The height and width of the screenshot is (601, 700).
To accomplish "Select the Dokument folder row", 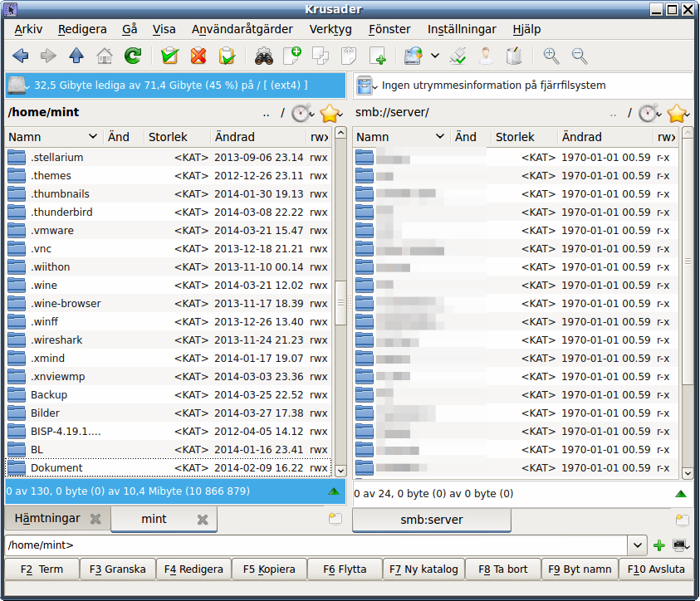I will (169, 468).
